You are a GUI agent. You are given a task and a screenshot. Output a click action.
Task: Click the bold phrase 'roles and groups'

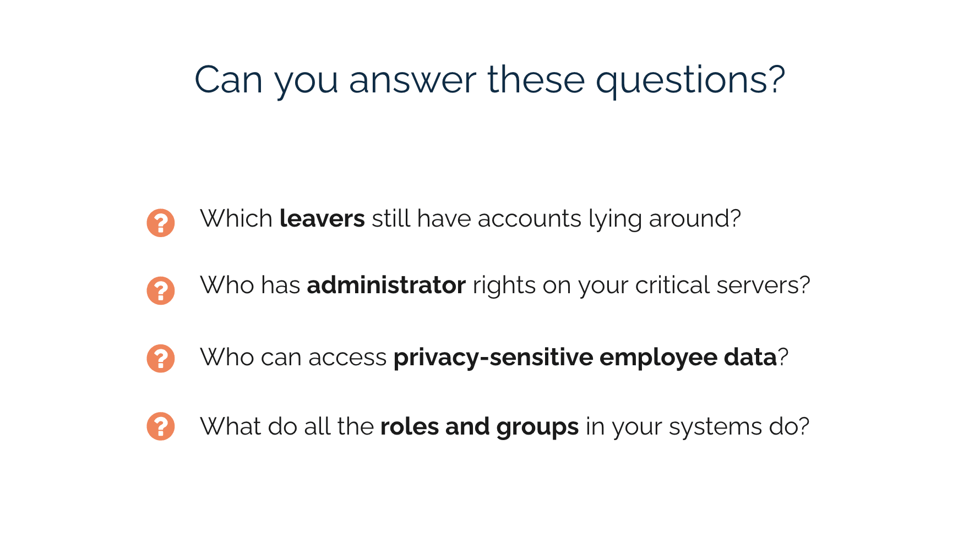coord(480,427)
